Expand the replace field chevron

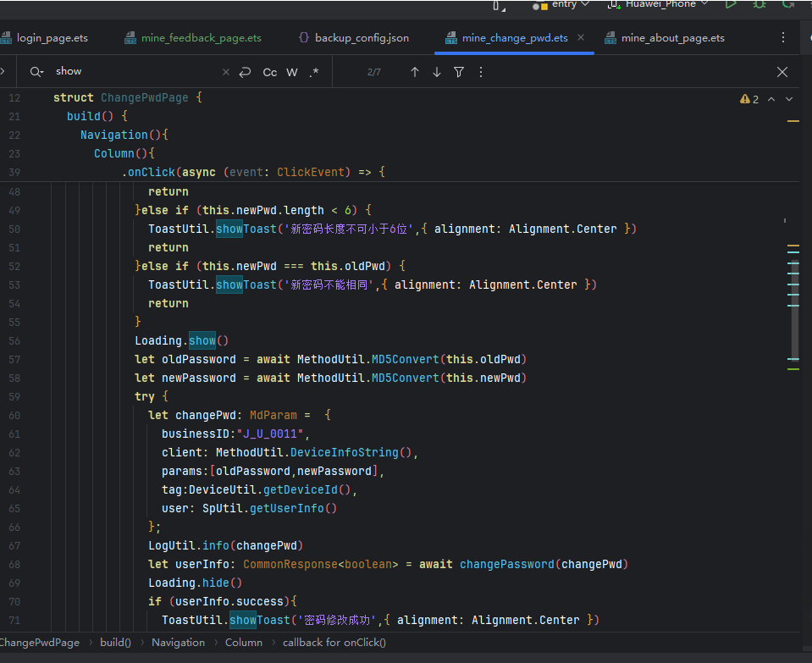[3, 72]
